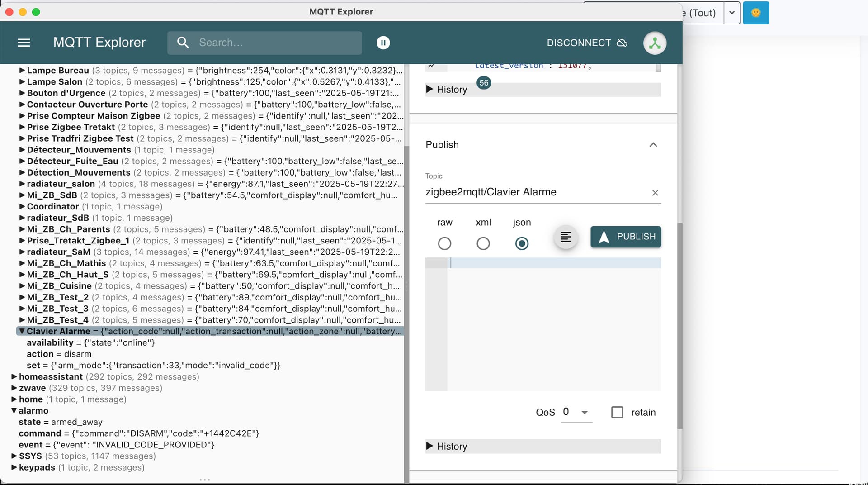
Task: Expand the zwave topic
Action: click(x=14, y=388)
